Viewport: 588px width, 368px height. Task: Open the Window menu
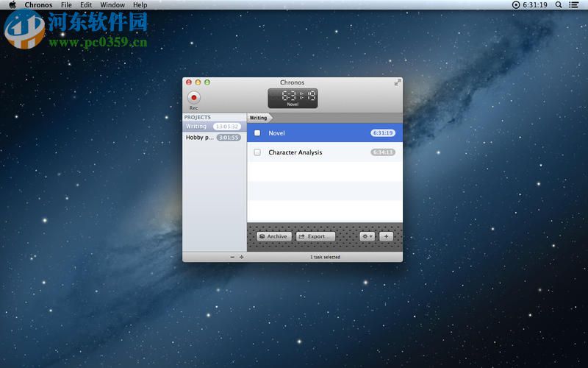pos(112,5)
